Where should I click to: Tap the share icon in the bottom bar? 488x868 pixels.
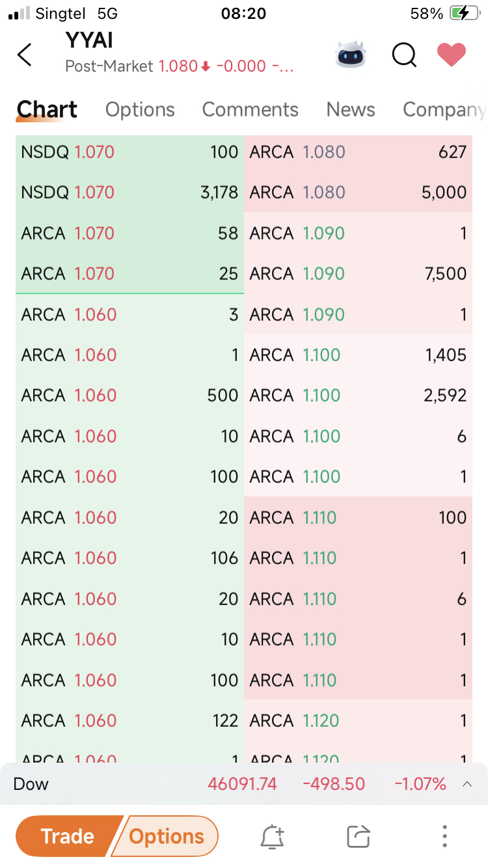(359, 837)
